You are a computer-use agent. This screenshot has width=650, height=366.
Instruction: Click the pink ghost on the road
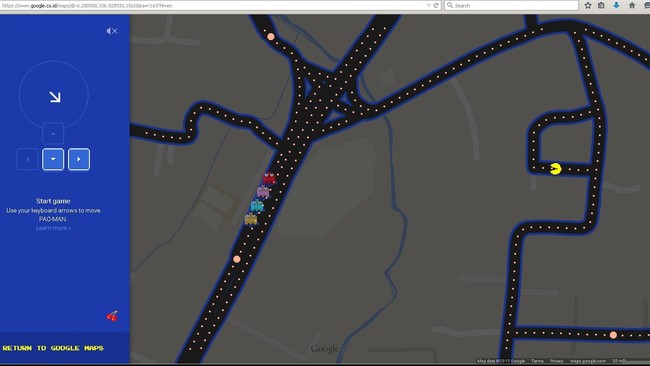tap(263, 192)
